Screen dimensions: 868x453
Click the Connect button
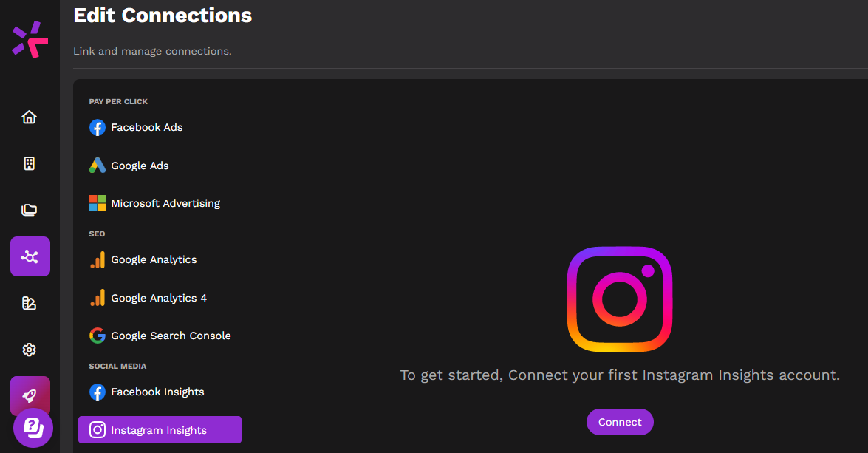(620, 422)
